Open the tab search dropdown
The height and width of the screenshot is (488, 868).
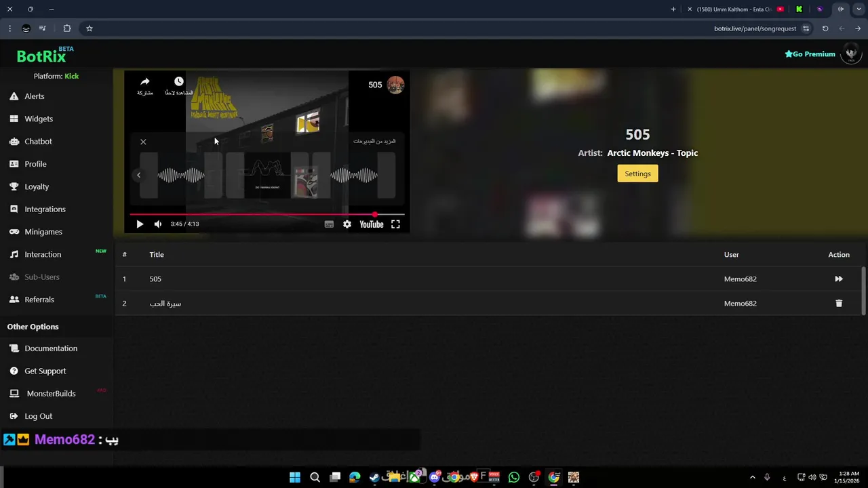pos(858,9)
